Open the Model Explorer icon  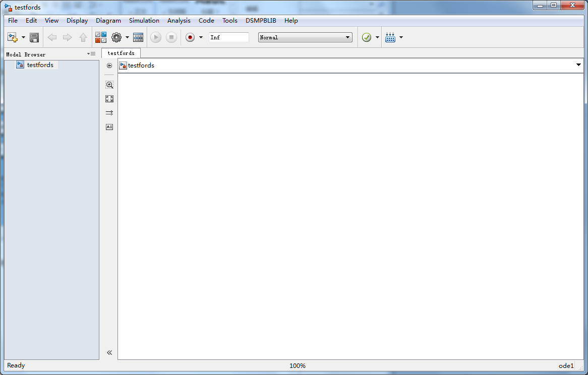[138, 37]
